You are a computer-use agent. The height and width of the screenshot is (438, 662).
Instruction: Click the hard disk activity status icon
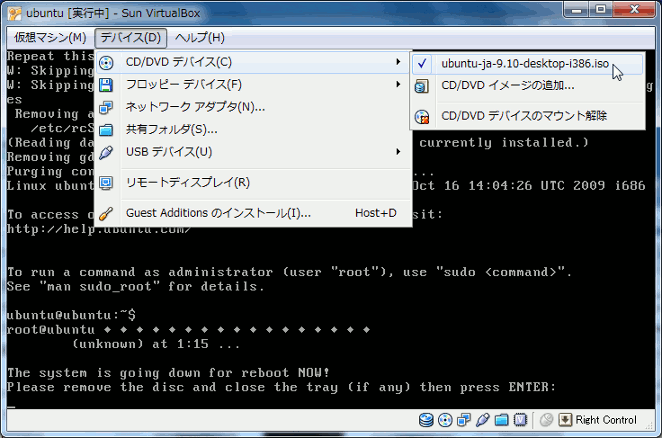tap(428, 420)
